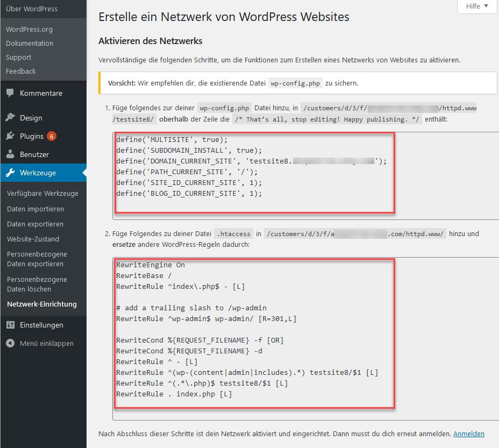
Task: Open Personenbezogene Daten löschen
Action: [37, 284]
